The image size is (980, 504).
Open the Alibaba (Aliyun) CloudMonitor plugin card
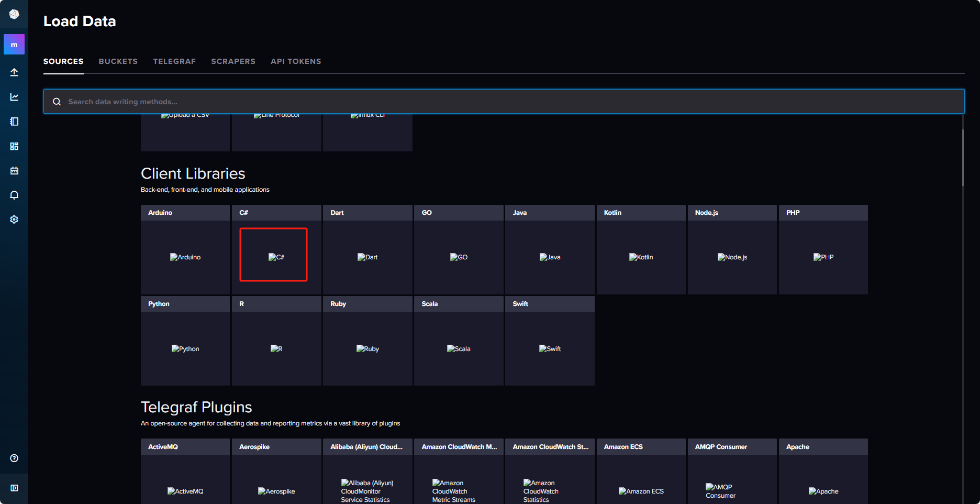coord(367,472)
